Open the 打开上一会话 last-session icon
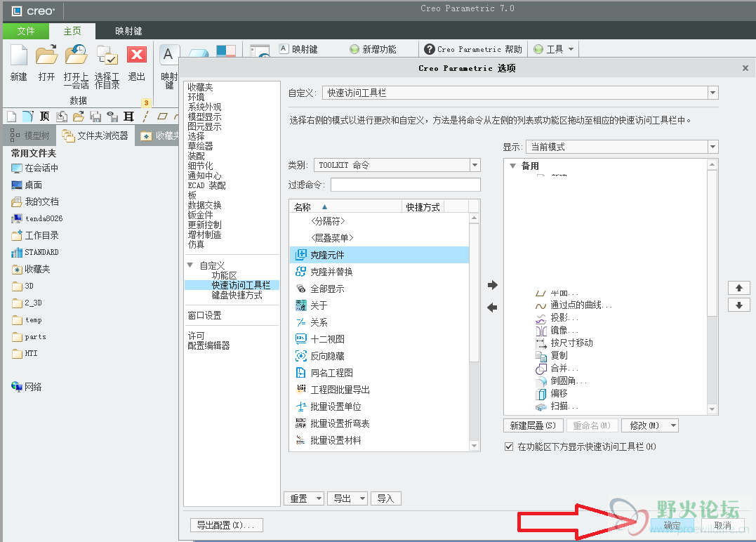The image size is (756, 542). pyautogui.click(x=77, y=55)
